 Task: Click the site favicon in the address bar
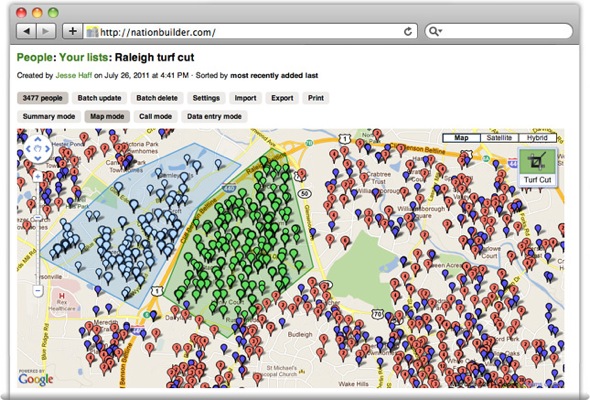(92, 32)
